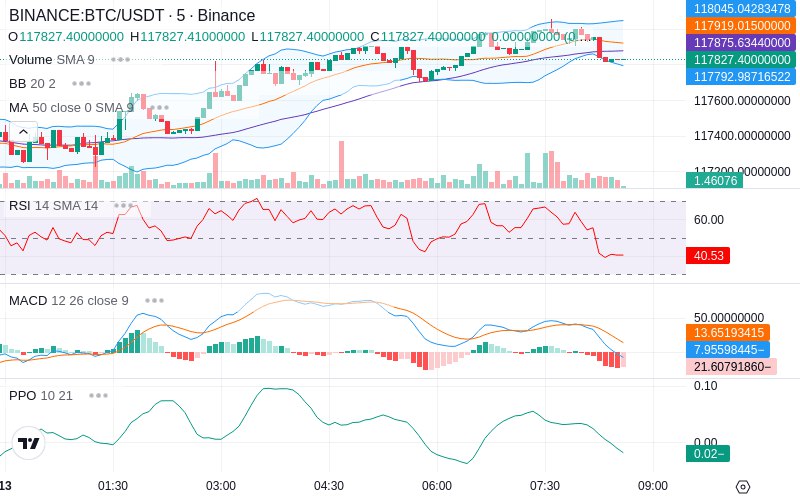Click the green 117827.40000000 current price label
Image resolution: width=800 pixels, height=500 pixels.
741,60
